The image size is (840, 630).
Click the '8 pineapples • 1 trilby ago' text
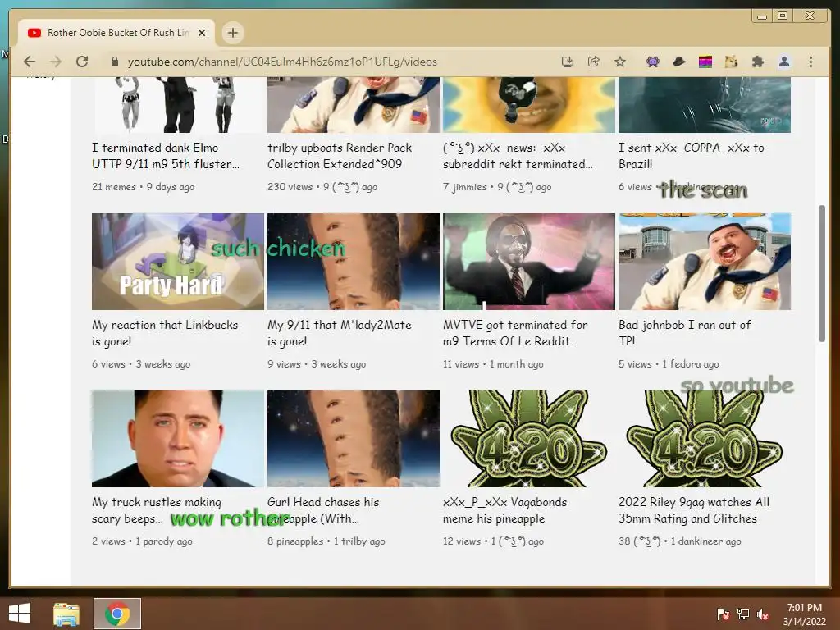[x=326, y=541]
